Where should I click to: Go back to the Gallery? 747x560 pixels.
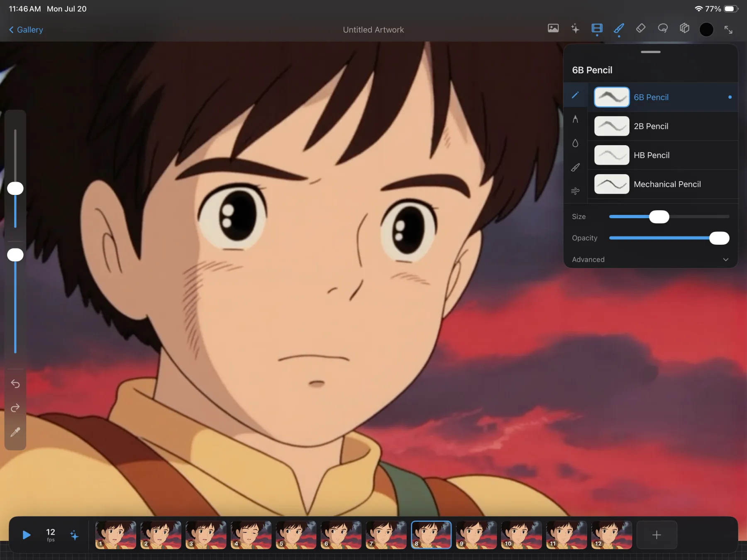26,30
